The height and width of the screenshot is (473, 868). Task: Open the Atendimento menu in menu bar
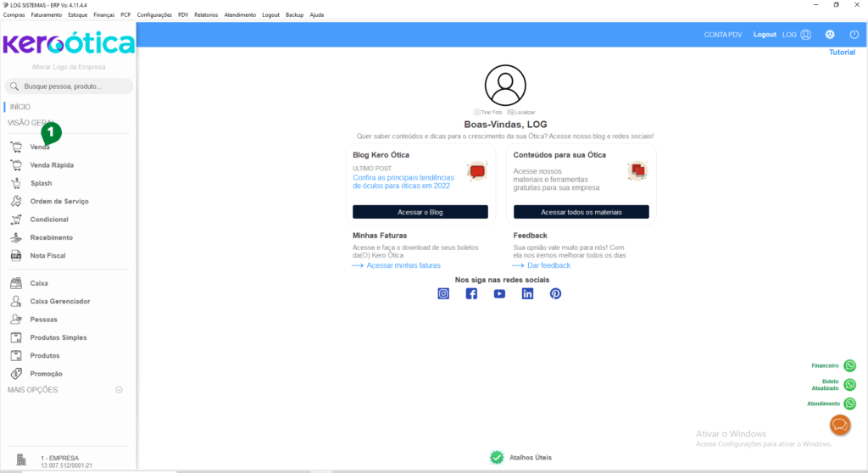coord(240,15)
